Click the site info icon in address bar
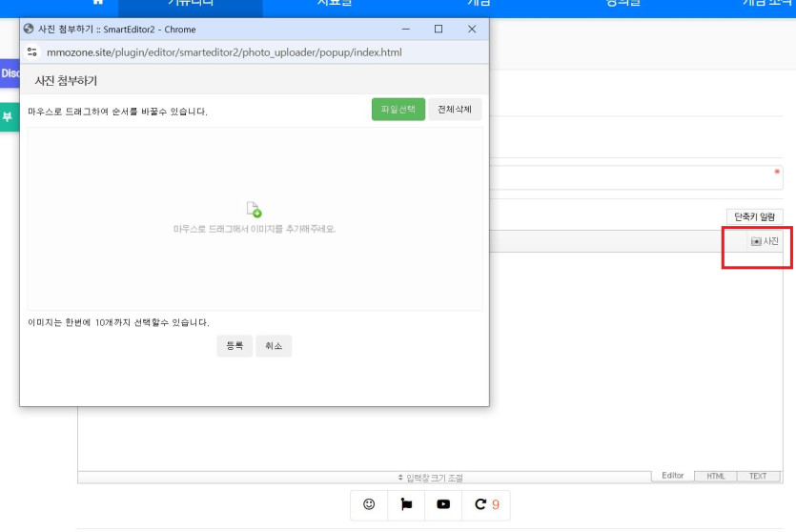This screenshot has width=796, height=532. click(32, 52)
